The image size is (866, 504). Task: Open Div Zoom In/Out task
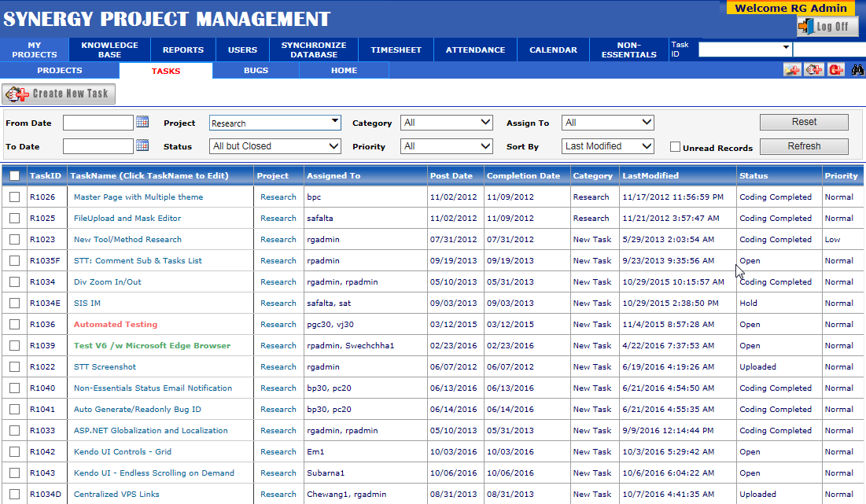point(108,282)
